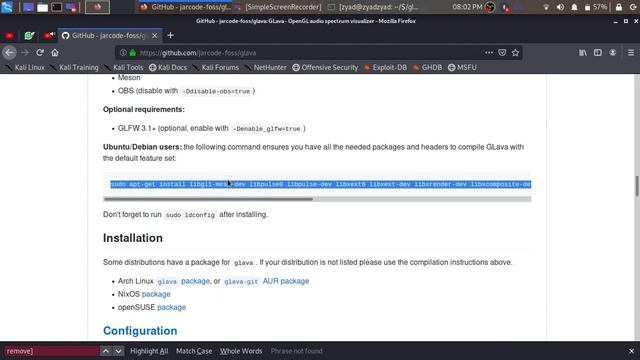Toggle Match Case in find bar
Viewport: 640px width, 360px height.
pyautogui.click(x=194, y=351)
